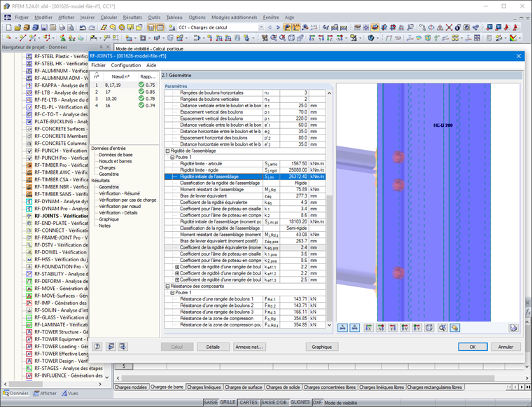The height and width of the screenshot is (407, 532).
Task: Click the first dimension icon below 3D view
Action: pos(342,328)
